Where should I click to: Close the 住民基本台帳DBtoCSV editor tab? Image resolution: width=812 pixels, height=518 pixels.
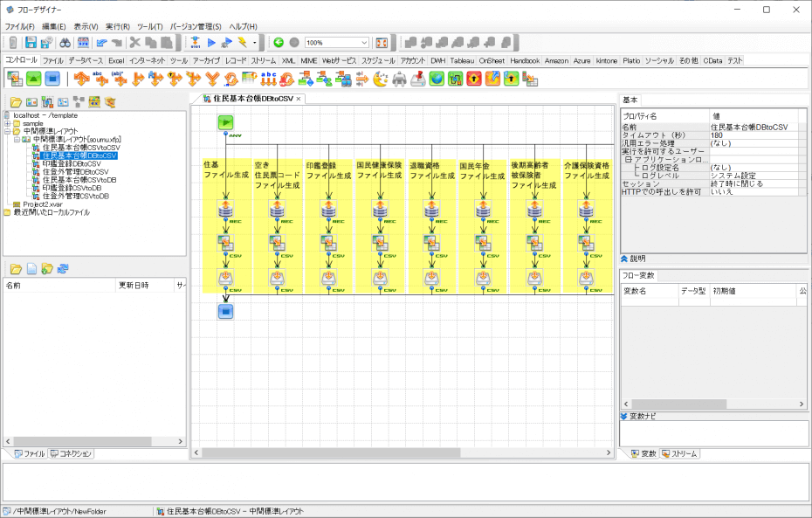coord(299,99)
